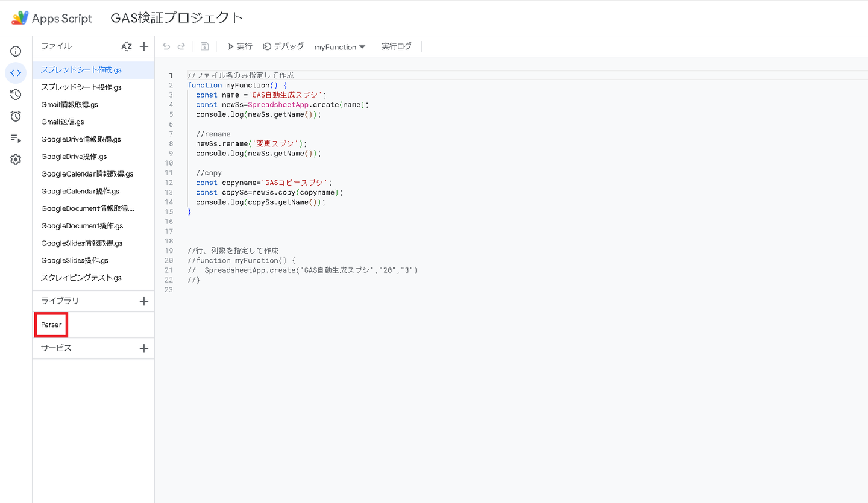Open the Gmail送信.gs file

63,122
